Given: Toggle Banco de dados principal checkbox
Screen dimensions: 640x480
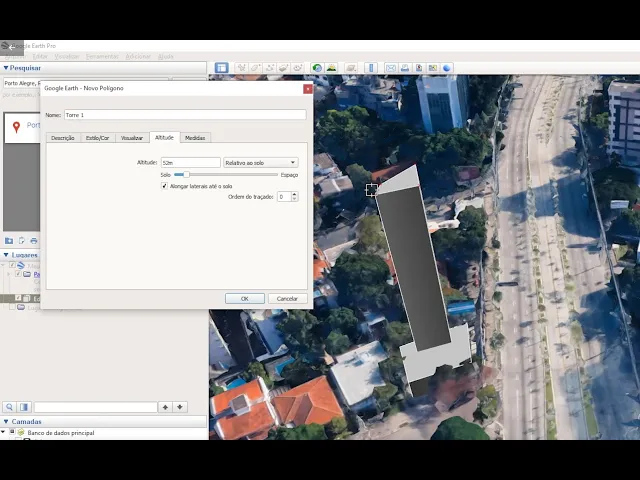Looking at the screenshot, I should [12, 432].
